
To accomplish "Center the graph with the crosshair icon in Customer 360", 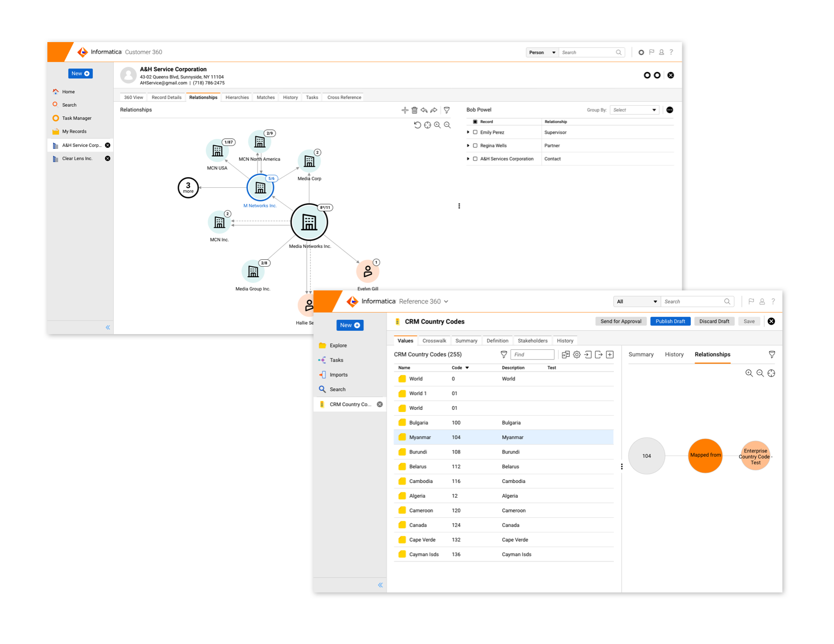I will coord(428,125).
